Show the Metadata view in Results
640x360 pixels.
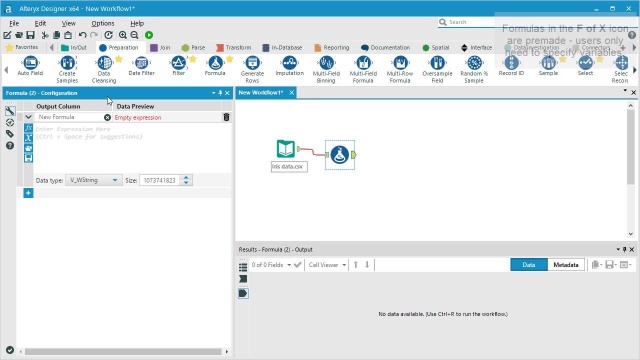(x=566, y=265)
